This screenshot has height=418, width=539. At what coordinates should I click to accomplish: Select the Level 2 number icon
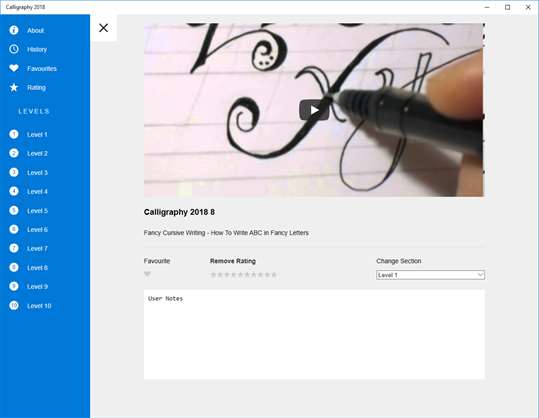14,153
